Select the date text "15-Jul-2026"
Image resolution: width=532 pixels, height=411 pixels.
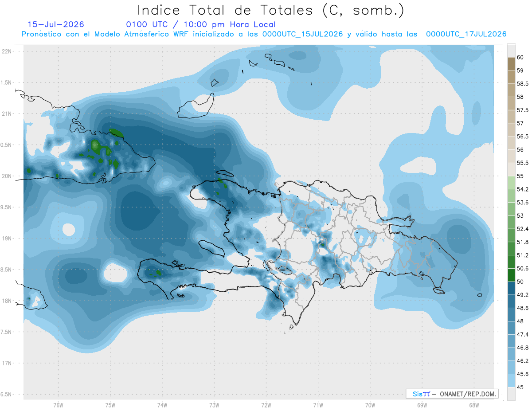click(x=56, y=24)
